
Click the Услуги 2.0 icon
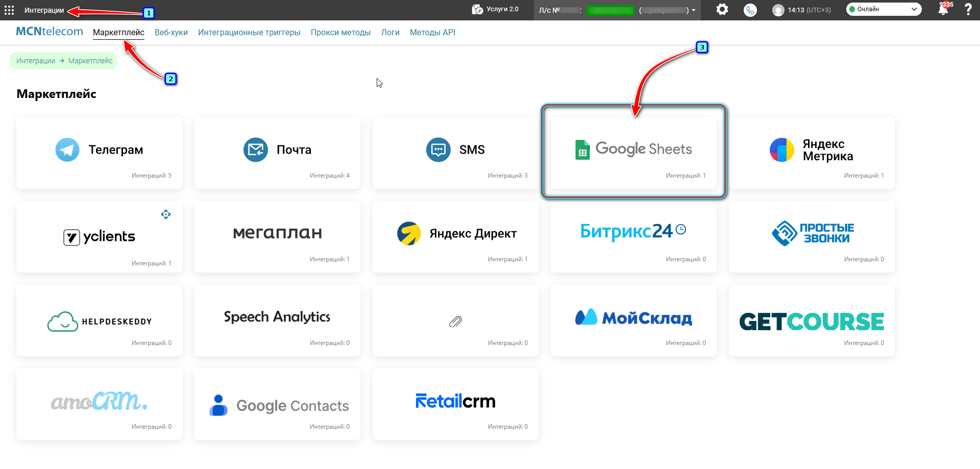coord(477,9)
